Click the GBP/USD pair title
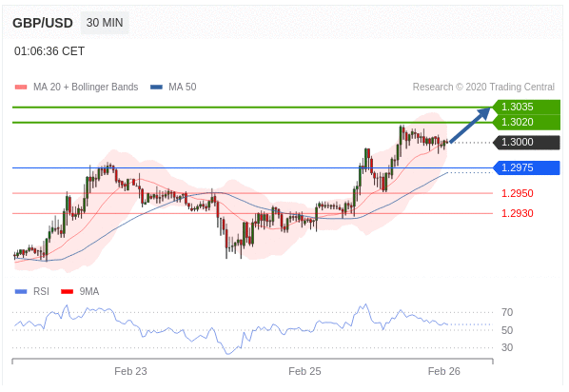Viewport: 569px width, 392px height. (x=43, y=23)
